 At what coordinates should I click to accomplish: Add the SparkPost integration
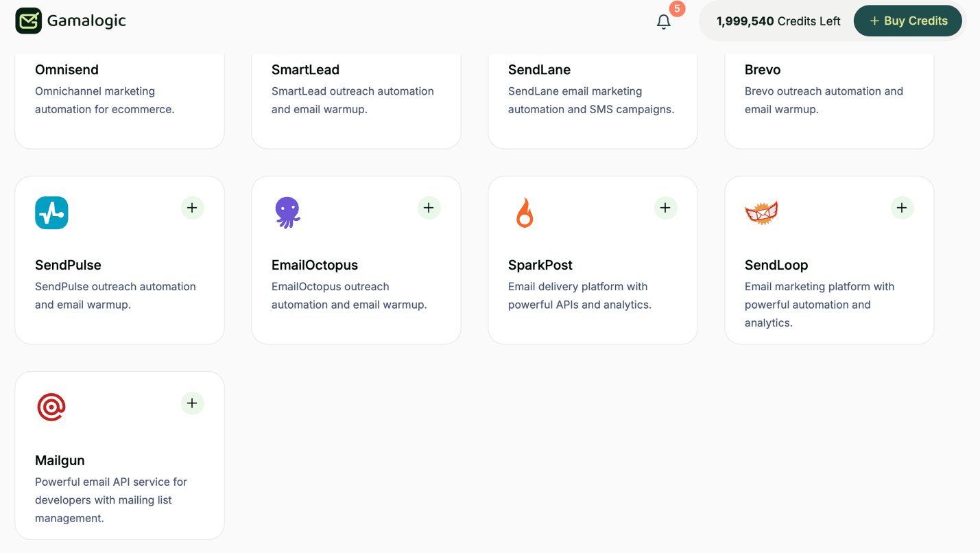coord(665,208)
